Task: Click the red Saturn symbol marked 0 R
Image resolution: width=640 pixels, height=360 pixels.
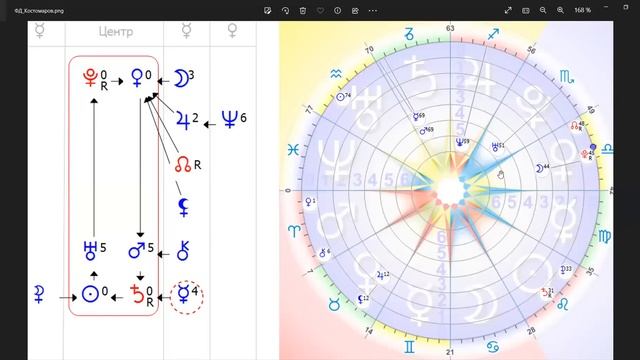Action: click(138, 294)
